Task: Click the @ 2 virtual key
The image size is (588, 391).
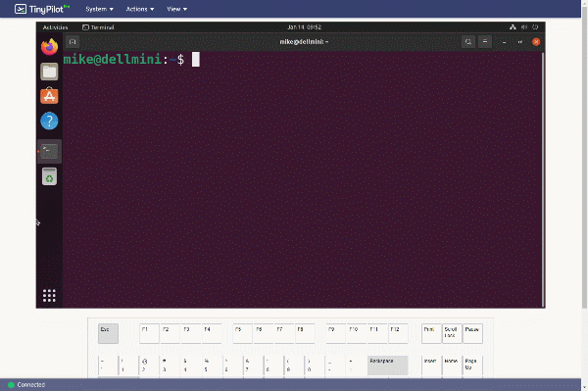Action: click(149, 366)
